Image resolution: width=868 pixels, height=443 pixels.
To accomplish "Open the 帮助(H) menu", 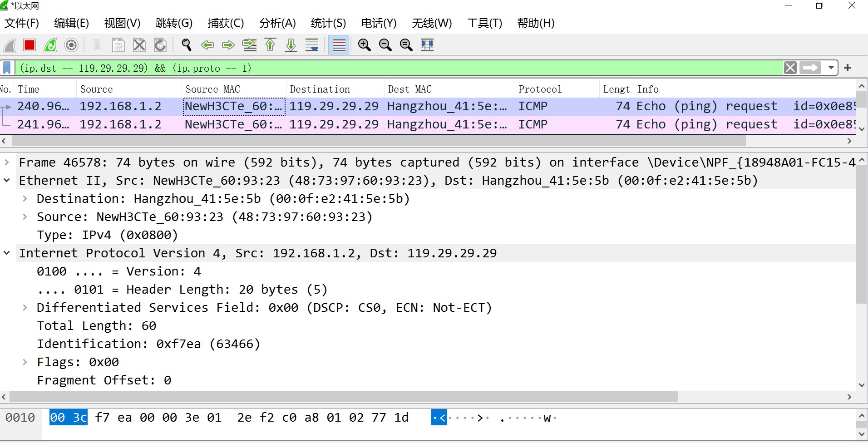I will tap(536, 23).
